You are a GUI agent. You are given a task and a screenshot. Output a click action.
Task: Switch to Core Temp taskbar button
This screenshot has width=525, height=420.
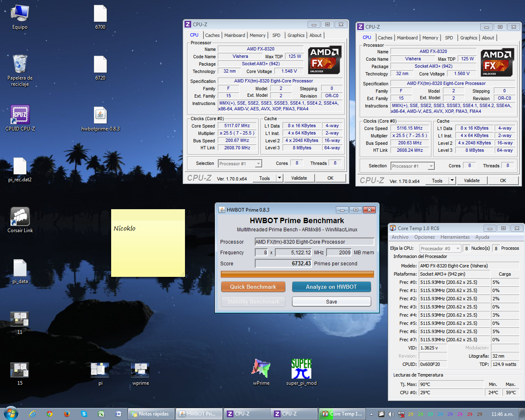tap(342, 414)
